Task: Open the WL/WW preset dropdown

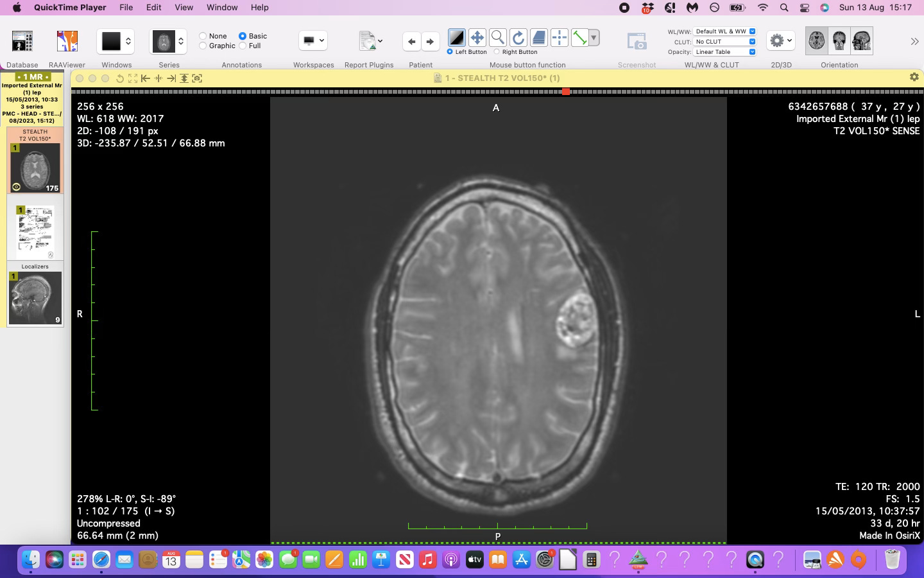Action: coord(724,31)
